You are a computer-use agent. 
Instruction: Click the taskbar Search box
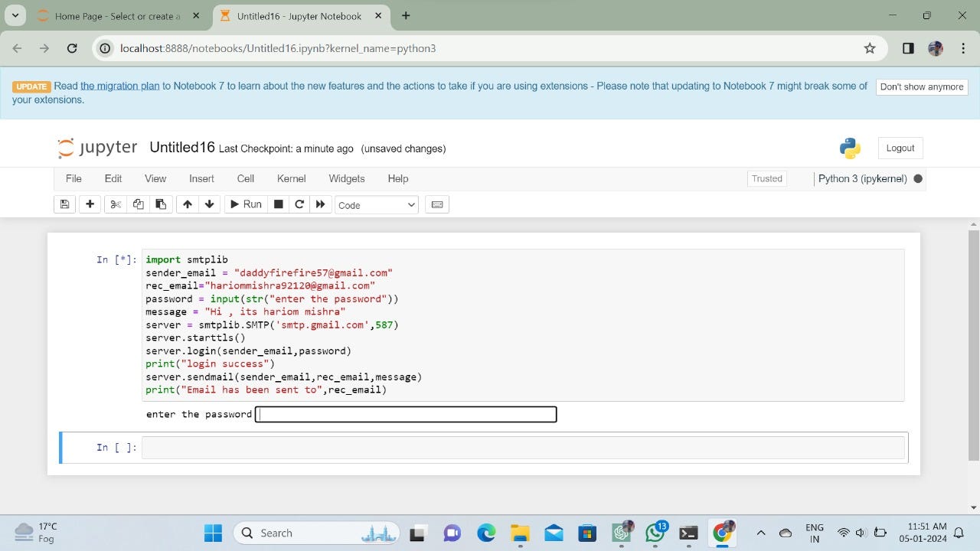pos(315,533)
